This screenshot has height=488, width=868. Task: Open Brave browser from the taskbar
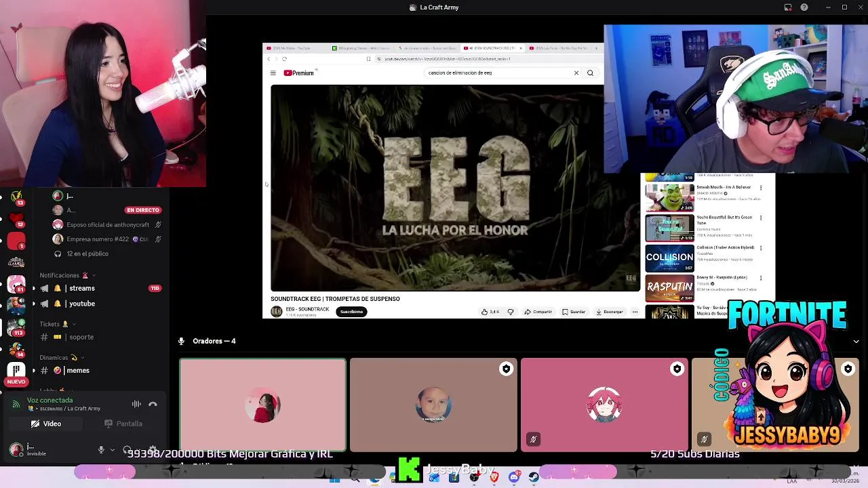click(494, 478)
